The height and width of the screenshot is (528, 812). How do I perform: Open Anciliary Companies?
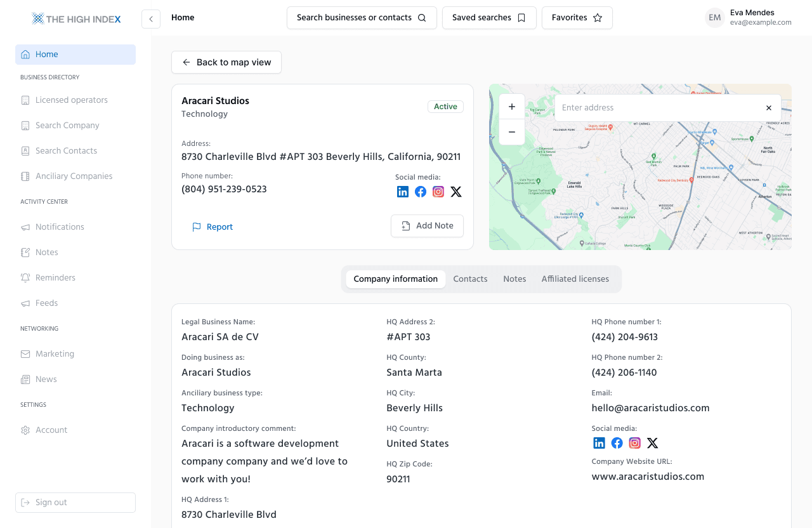point(75,176)
